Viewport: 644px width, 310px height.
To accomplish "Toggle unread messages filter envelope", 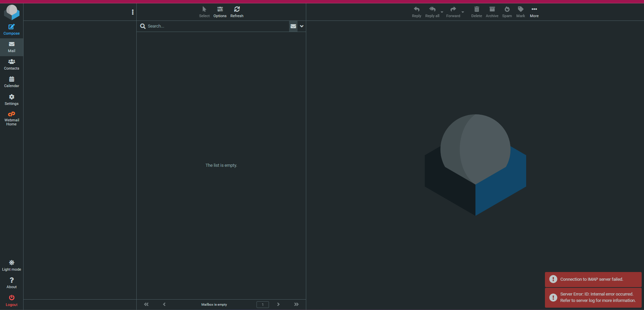I will [x=293, y=26].
